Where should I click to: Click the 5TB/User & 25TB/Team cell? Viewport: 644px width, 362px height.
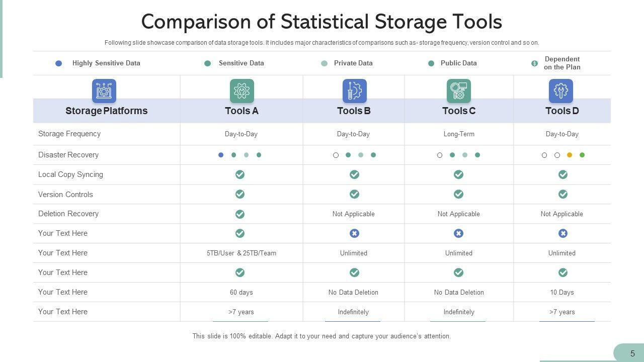tap(242, 253)
